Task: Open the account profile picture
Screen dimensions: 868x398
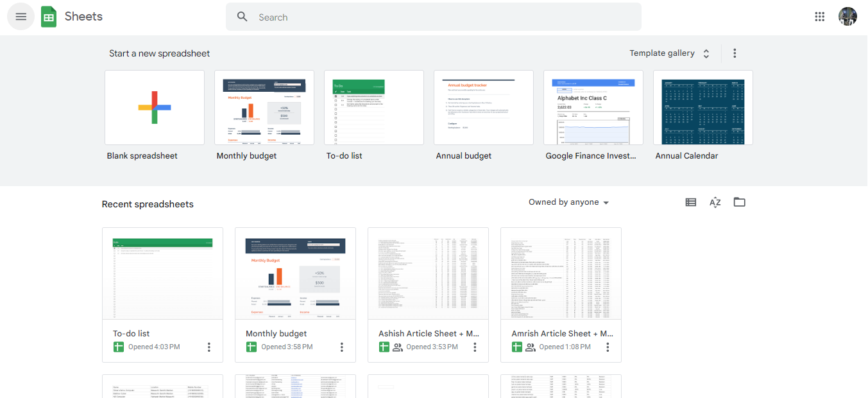Action: (x=848, y=17)
